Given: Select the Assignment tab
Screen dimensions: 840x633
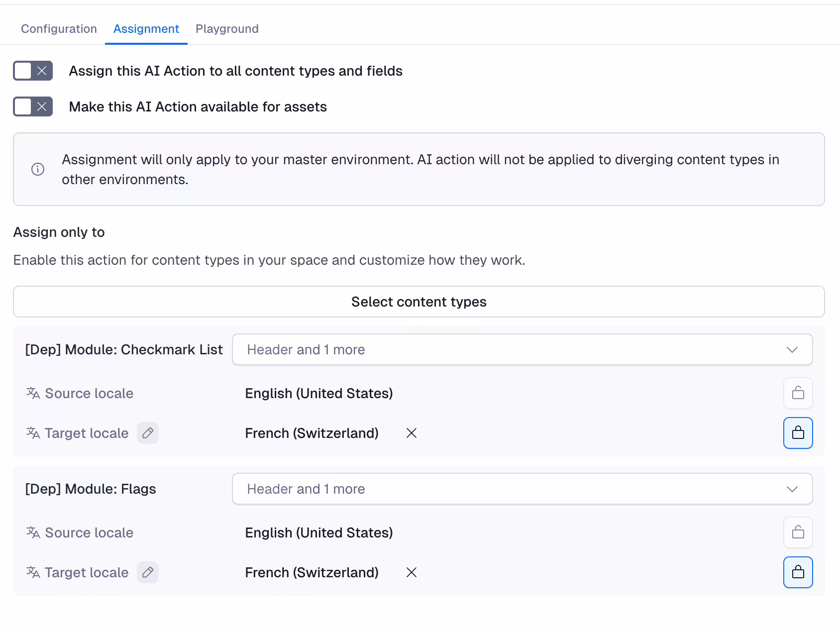Looking at the screenshot, I should point(146,29).
